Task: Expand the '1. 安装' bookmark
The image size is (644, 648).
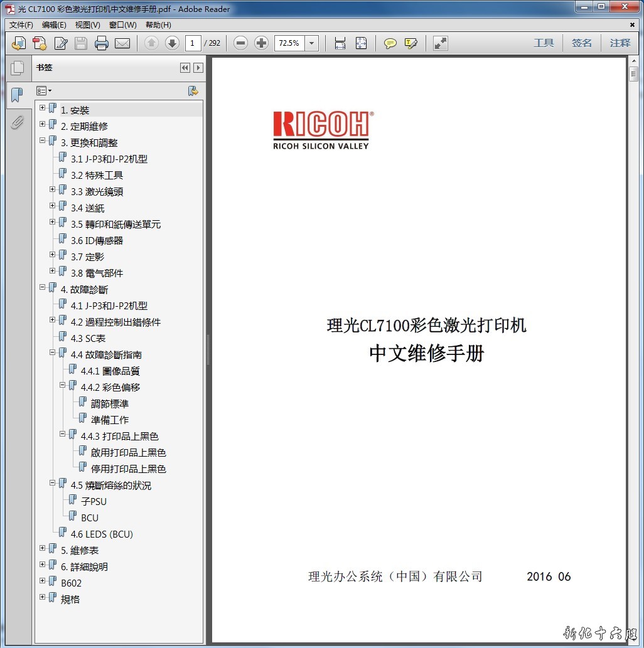Action: pos(43,109)
